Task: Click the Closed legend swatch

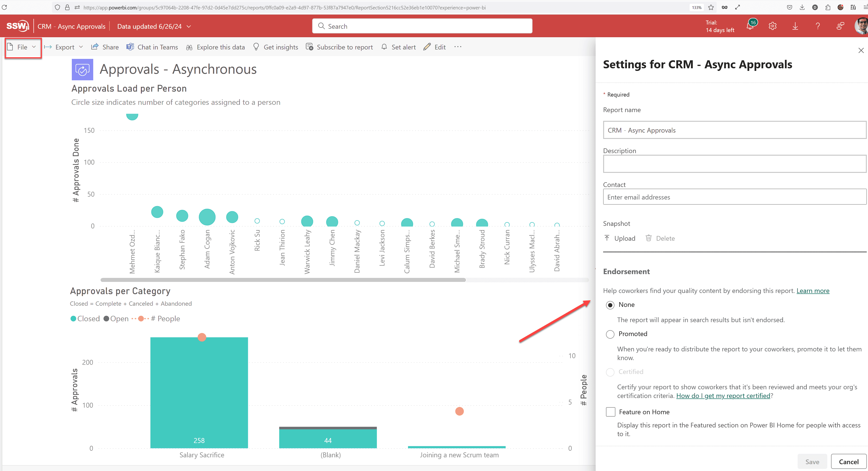Action: point(73,319)
